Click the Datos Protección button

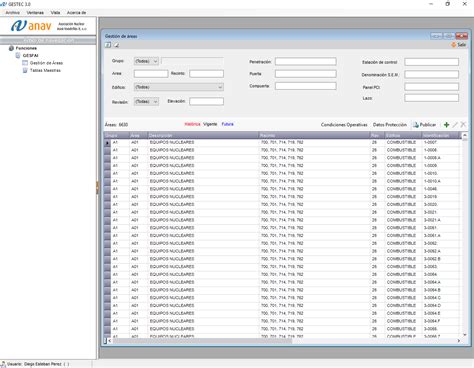(390, 125)
